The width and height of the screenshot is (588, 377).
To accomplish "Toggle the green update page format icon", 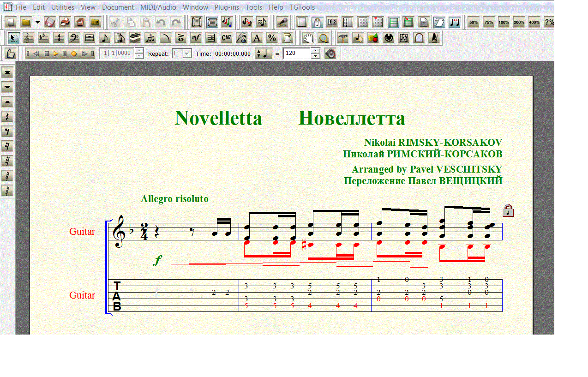I will 393,22.
